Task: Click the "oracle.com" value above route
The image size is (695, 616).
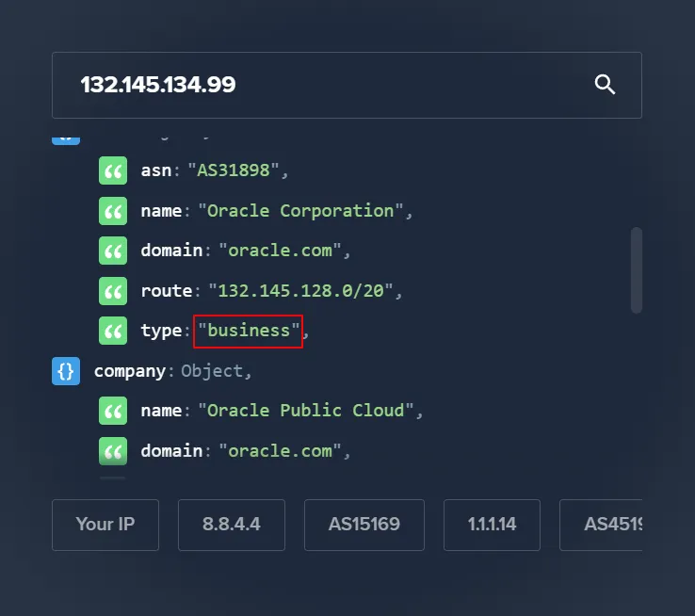Action: 280,251
